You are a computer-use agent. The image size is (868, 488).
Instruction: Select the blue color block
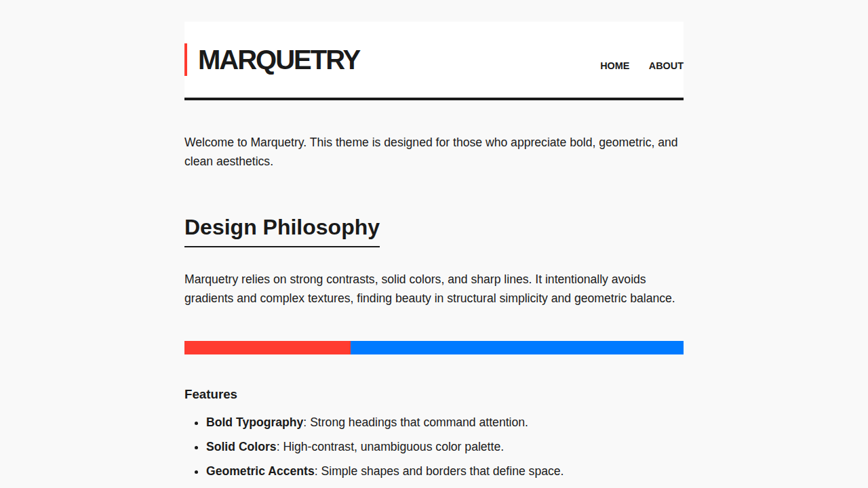(517, 347)
